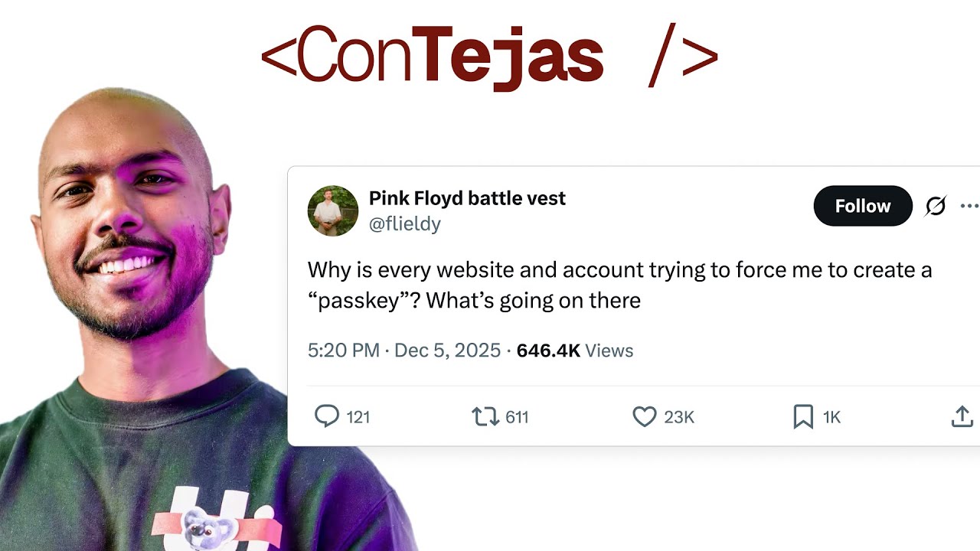Click the Grok slashed-circle icon beside Follow
The image size is (980, 551).
pyautogui.click(x=936, y=206)
